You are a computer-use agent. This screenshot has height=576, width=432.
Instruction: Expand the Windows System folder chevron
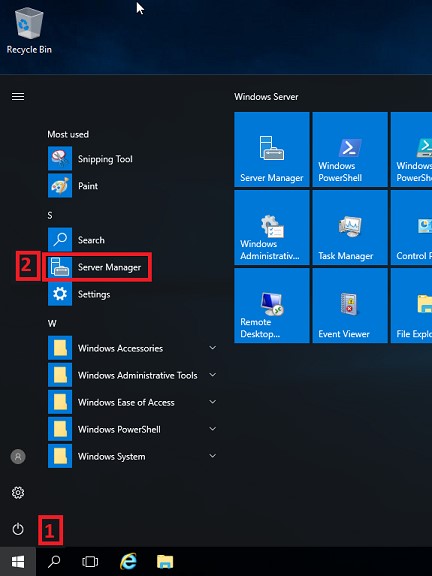pos(212,456)
